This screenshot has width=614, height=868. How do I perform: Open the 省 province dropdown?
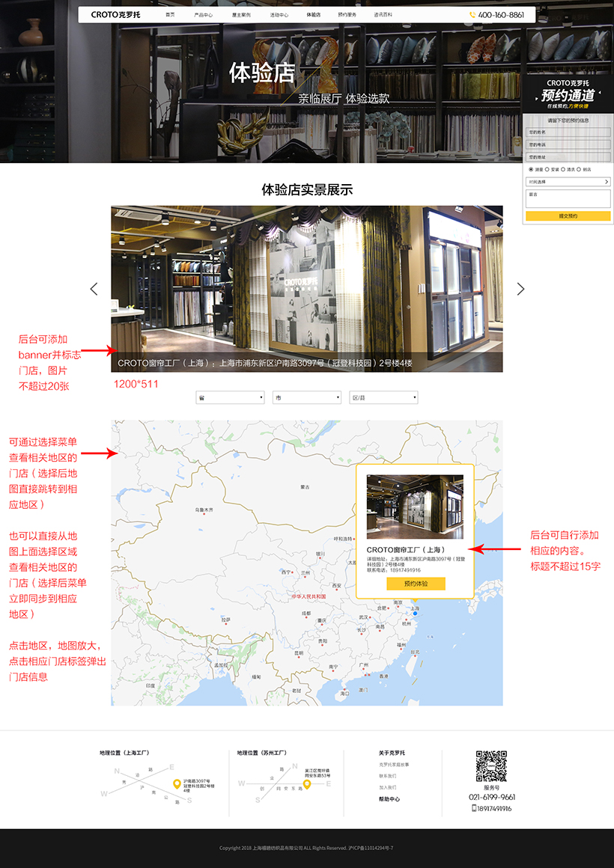(x=230, y=397)
